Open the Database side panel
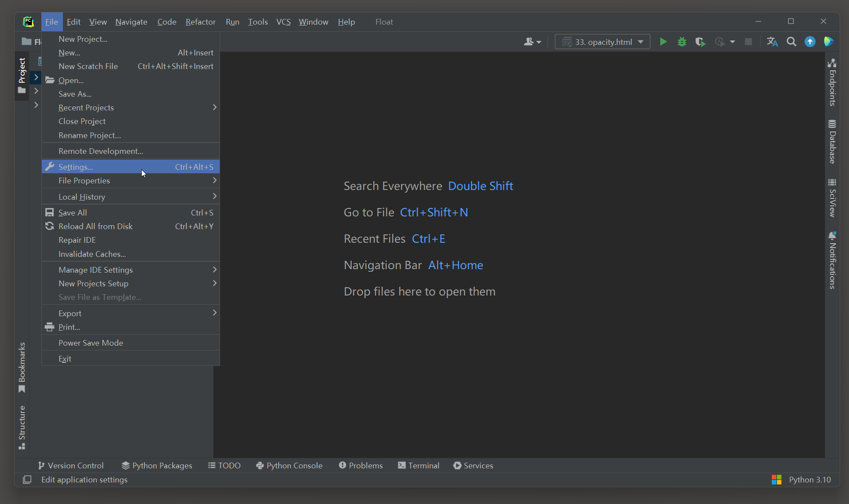This screenshot has height=504, width=849. (832, 142)
